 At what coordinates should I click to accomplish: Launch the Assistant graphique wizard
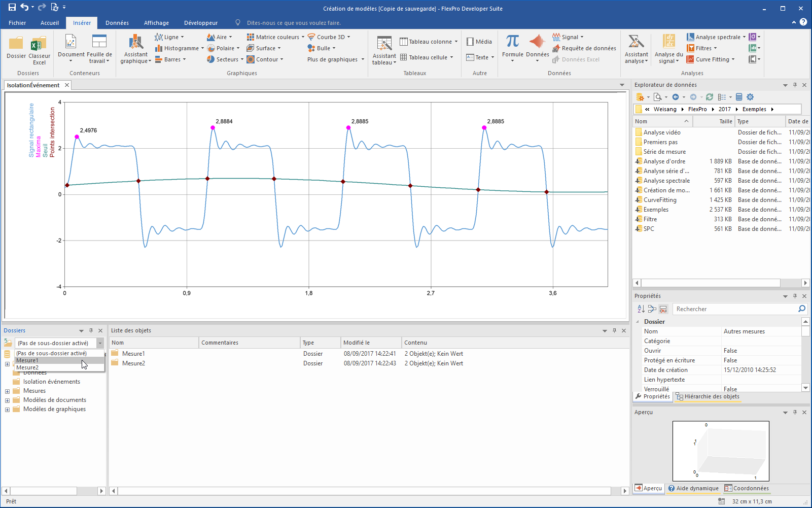click(135, 49)
